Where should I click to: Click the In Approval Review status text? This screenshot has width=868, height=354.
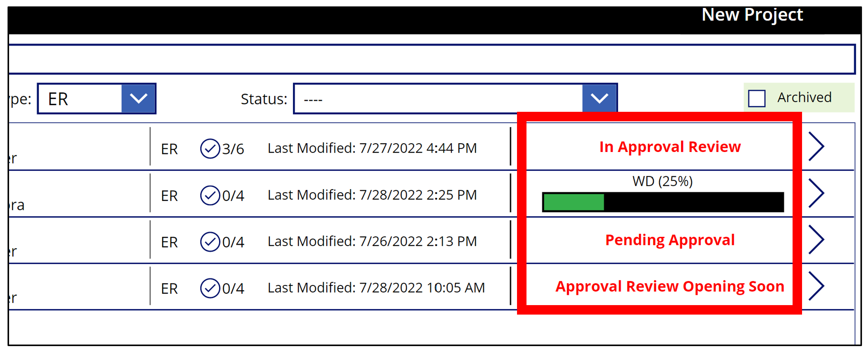[670, 147]
